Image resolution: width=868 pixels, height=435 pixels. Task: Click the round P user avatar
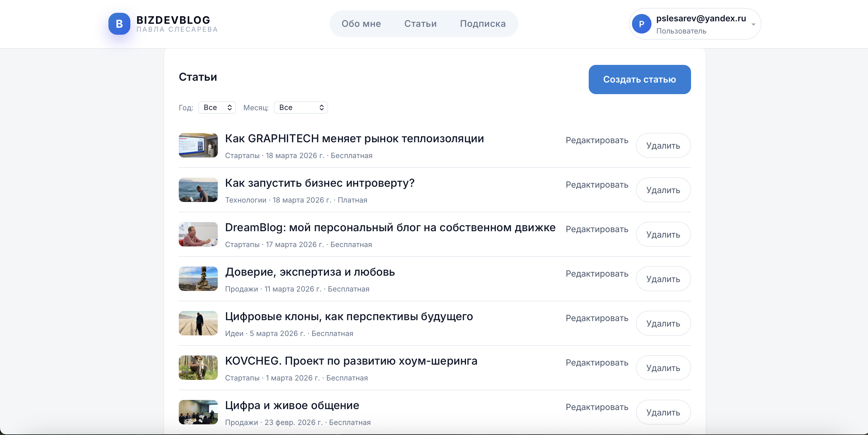click(x=641, y=24)
